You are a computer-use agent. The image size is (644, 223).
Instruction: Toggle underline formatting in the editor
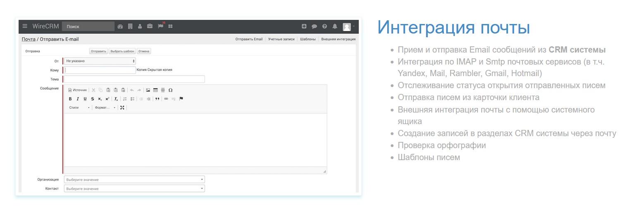[x=85, y=99]
